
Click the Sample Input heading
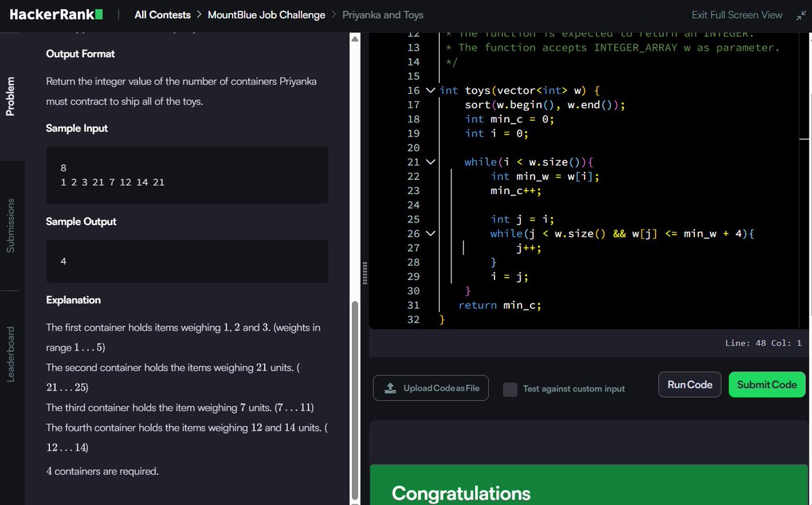[x=77, y=128]
